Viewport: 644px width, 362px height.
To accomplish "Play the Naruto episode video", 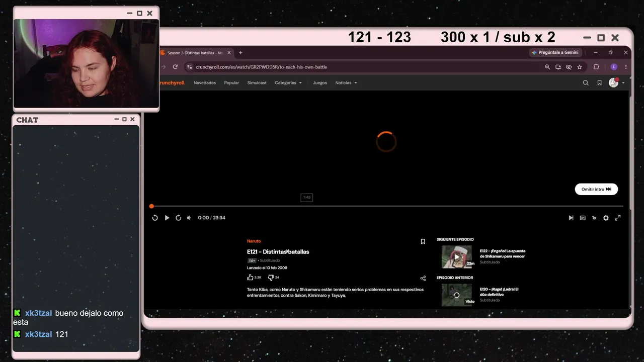I will click(167, 218).
